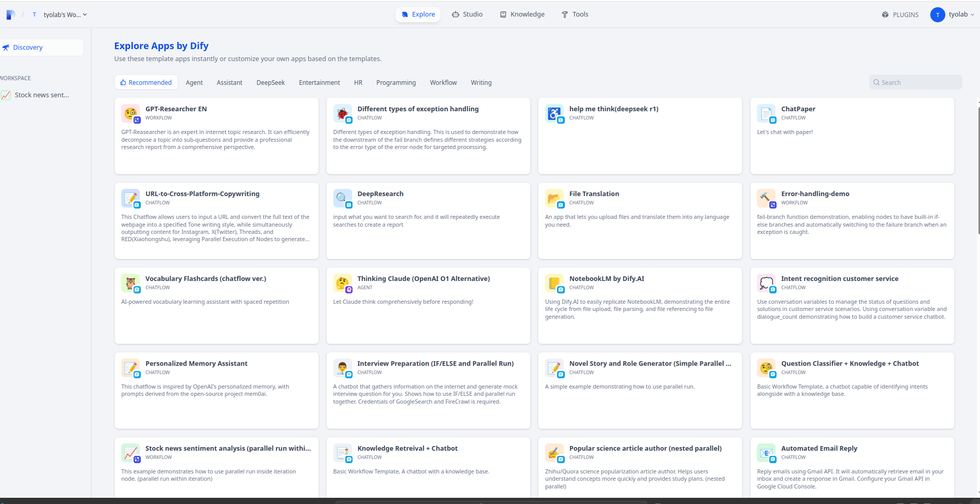This screenshot has height=504, width=980.
Task: Click the Stock news sentiment analysis card icon
Action: pos(130,452)
